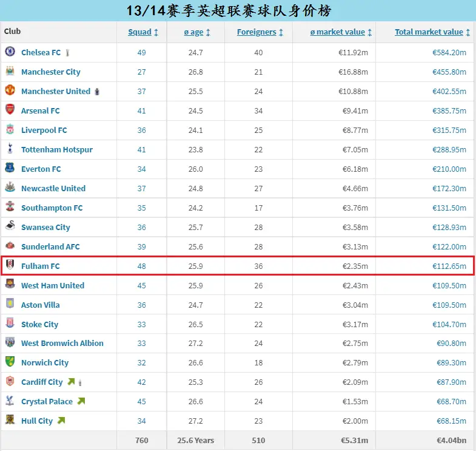This screenshot has width=476, height=451.
Task: Select the 25.6 Years average age total
Action: [x=195, y=440]
